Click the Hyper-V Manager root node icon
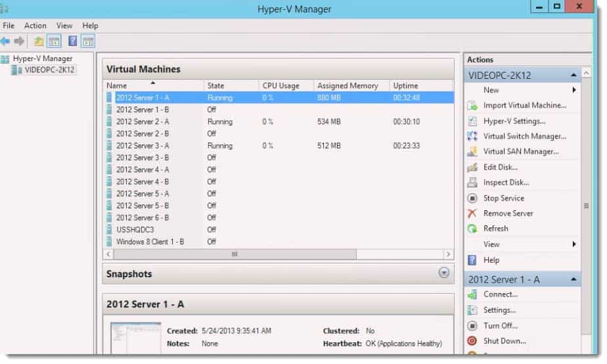The image size is (607, 364). [5, 59]
